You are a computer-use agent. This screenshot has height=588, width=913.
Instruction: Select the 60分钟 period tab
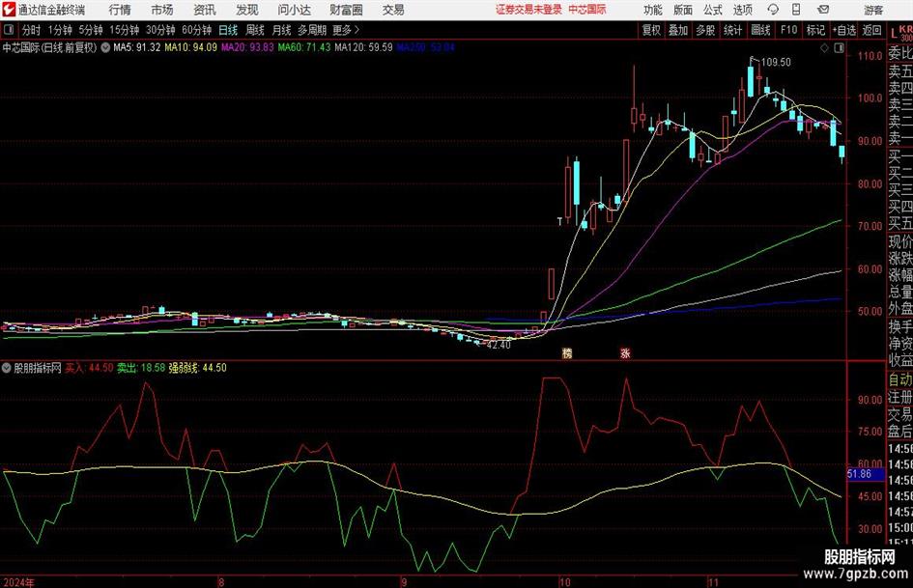click(197, 30)
